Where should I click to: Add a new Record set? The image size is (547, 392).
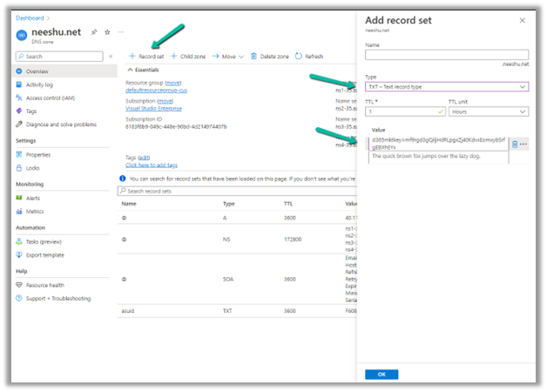click(146, 57)
